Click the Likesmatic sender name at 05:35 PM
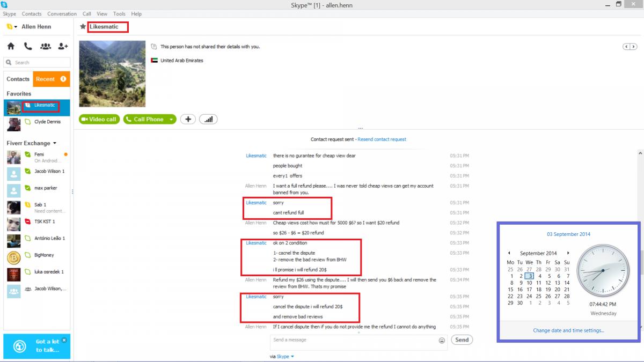This screenshot has width=644, height=362. tap(256, 297)
